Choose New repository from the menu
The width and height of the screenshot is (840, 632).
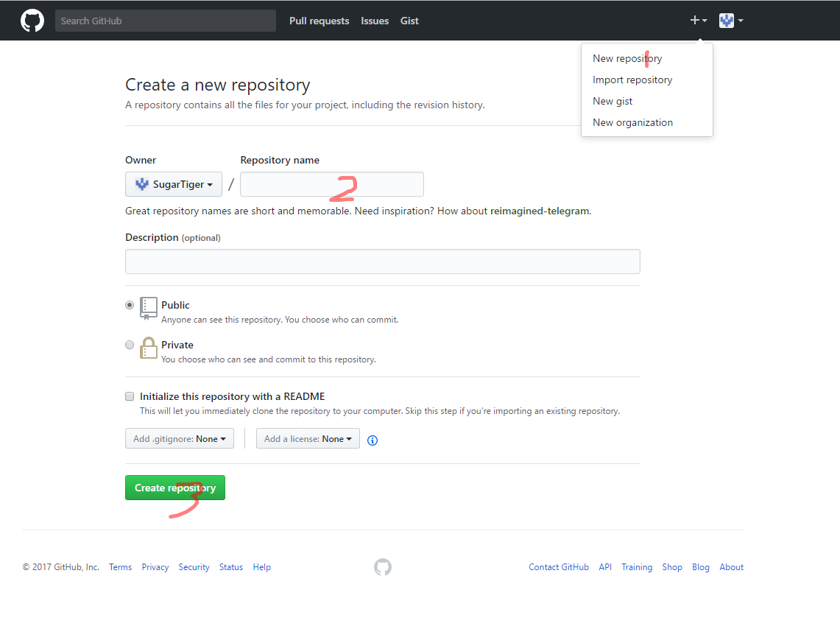click(627, 58)
